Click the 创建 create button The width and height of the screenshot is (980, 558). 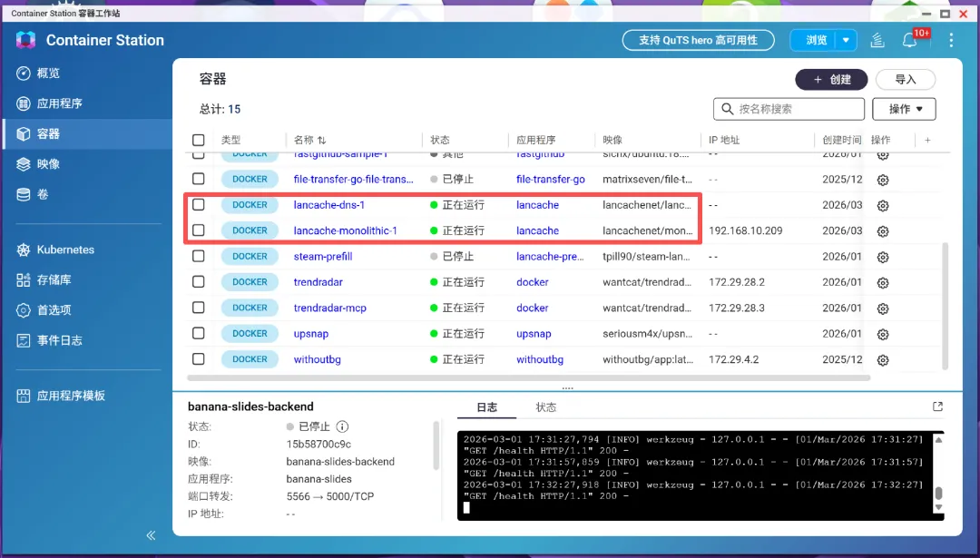click(x=831, y=79)
